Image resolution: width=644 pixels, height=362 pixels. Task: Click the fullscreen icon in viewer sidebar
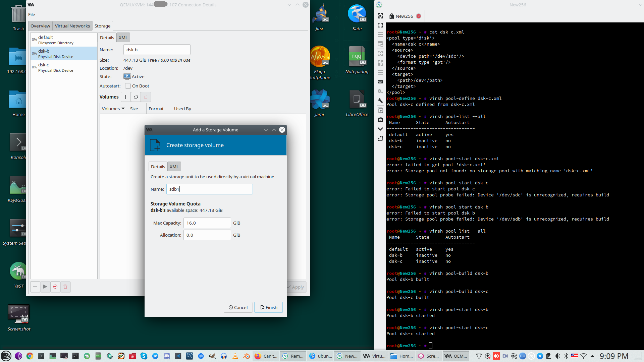coord(380,25)
